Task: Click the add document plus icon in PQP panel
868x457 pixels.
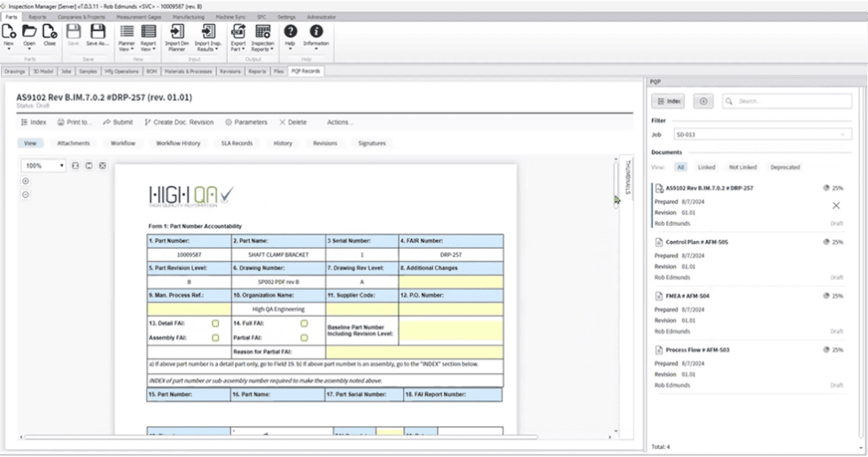Action: (703, 102)
